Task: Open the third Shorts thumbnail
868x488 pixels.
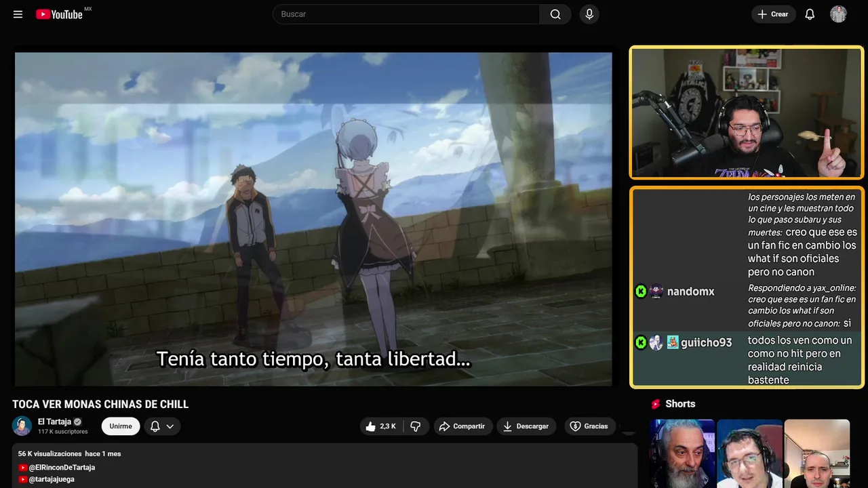Action: pyautogui.click(x=816, y=453)
